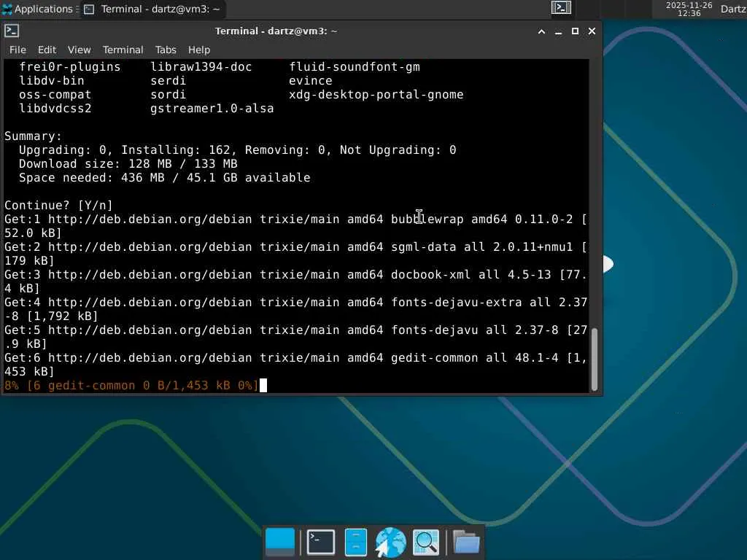Click the package name 'xdg-desktop-portal-gnome'
Viewport: 747px width, 560px height.
[x=376, y=94]
